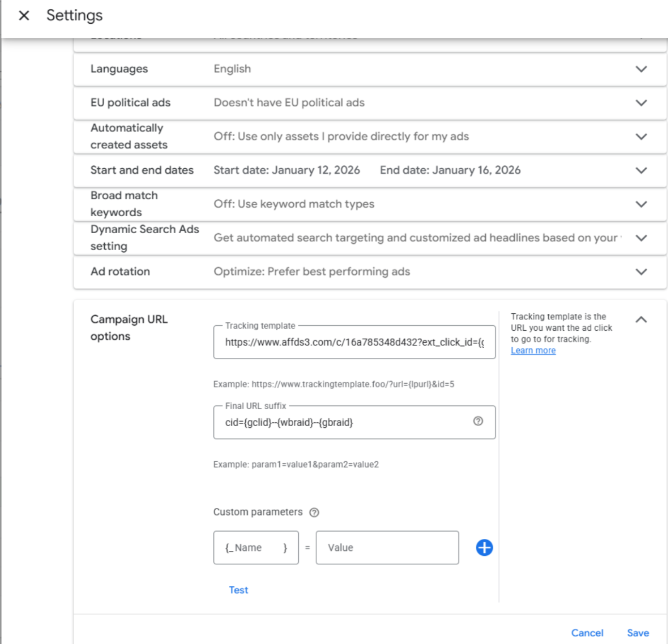668x644 pixels.
Task: Expand the Ad rotation chevron
Action: click(x=641, y=272)
